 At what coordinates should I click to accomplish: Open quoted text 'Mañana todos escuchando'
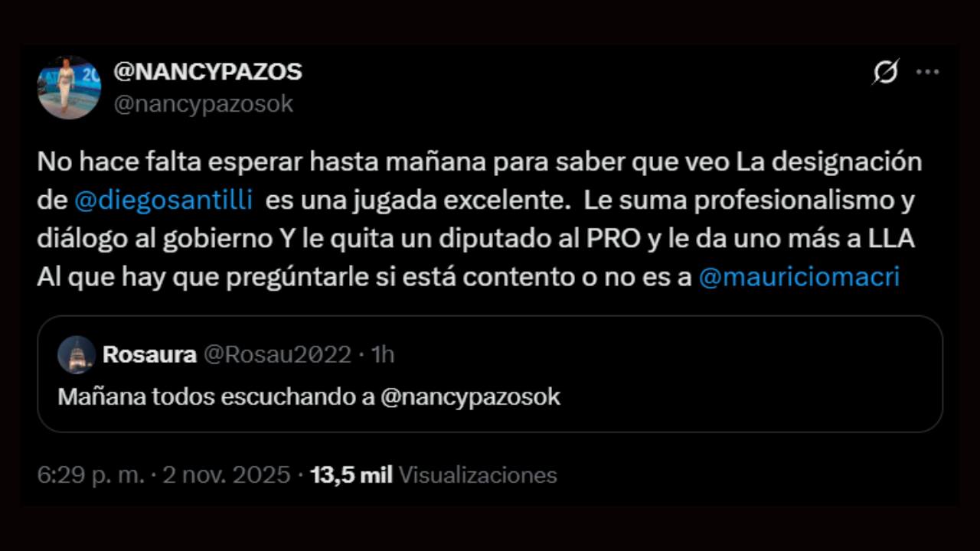click(216, 396)
